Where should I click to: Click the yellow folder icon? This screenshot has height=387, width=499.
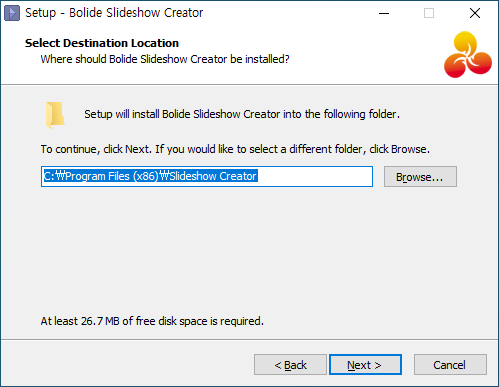(x=55, y=115)
